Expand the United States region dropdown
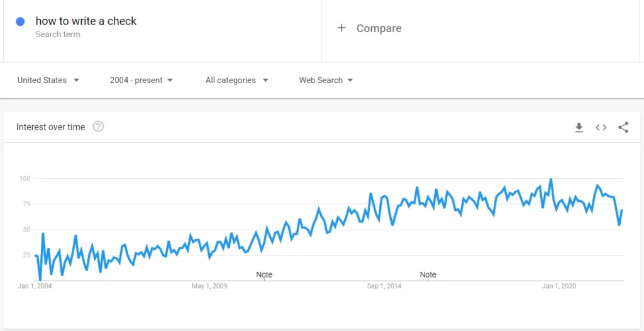 tap(48, 80)
